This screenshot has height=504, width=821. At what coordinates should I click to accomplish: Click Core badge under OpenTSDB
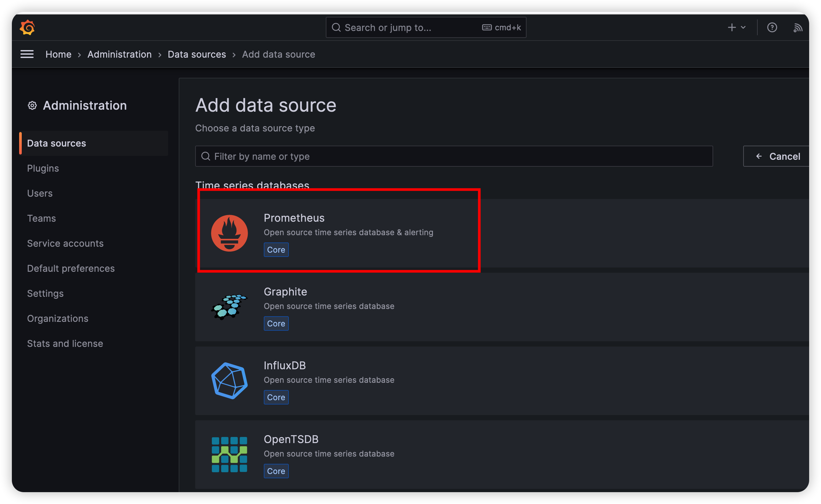click(276, 471)
